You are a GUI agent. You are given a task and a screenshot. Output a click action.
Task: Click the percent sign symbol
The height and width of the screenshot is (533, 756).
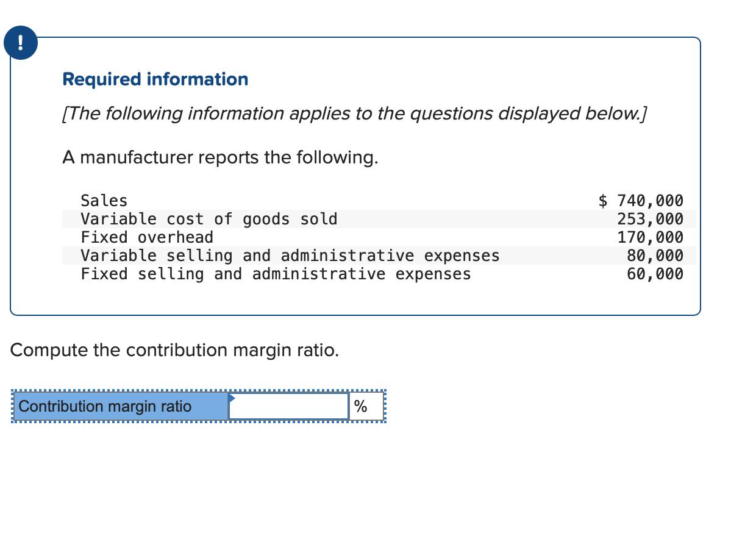(359, 406)
